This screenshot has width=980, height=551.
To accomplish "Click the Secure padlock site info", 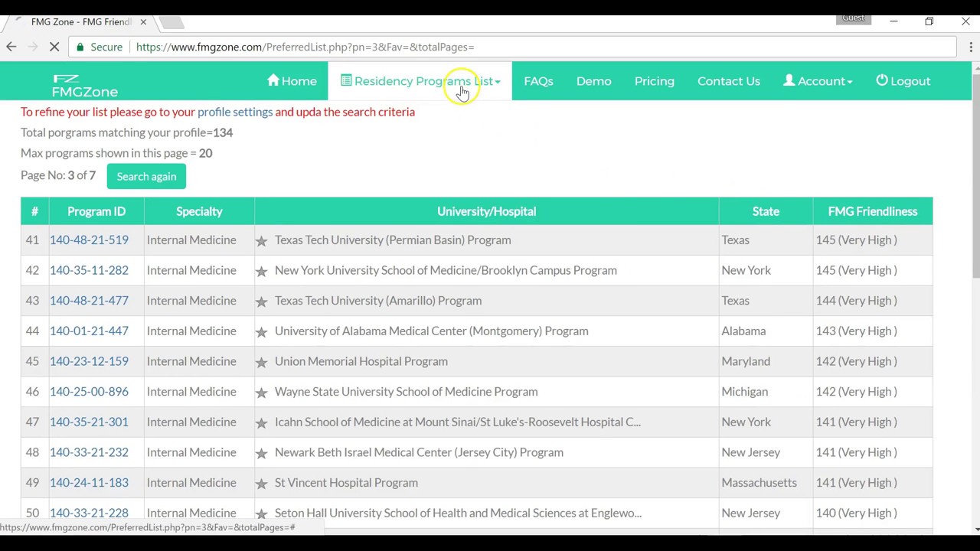I will (x=100, y=47).
